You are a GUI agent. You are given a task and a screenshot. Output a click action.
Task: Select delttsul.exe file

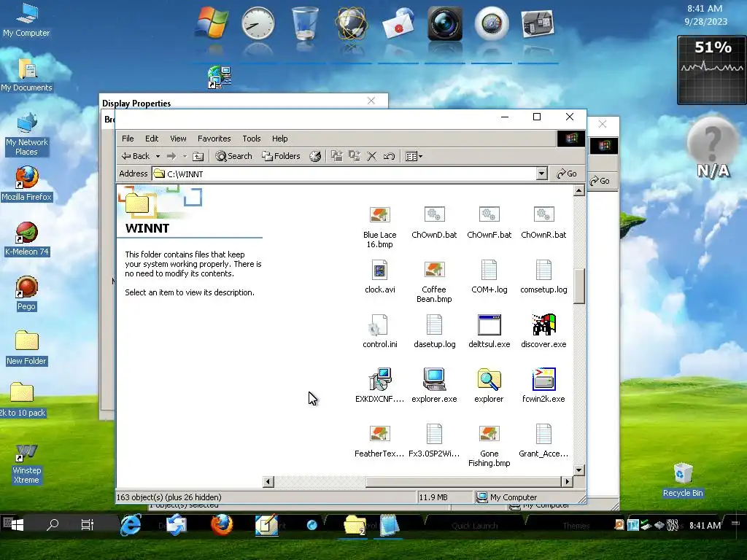489,332
